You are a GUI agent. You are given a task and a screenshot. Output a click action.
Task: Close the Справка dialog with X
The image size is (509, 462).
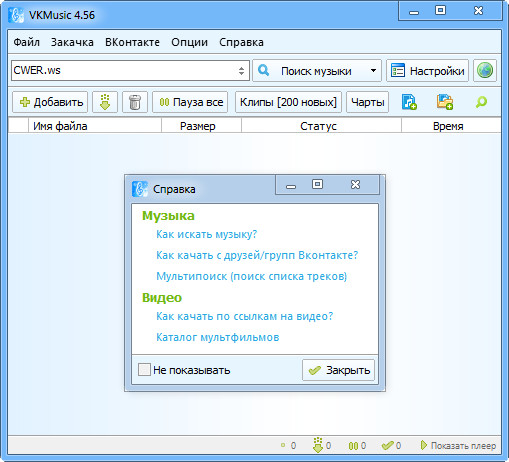[355, 185]
